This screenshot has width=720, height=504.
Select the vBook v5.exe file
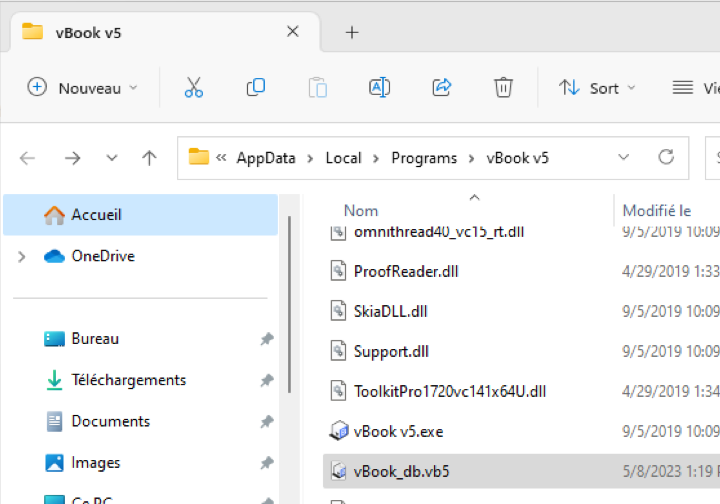[398, 432]
